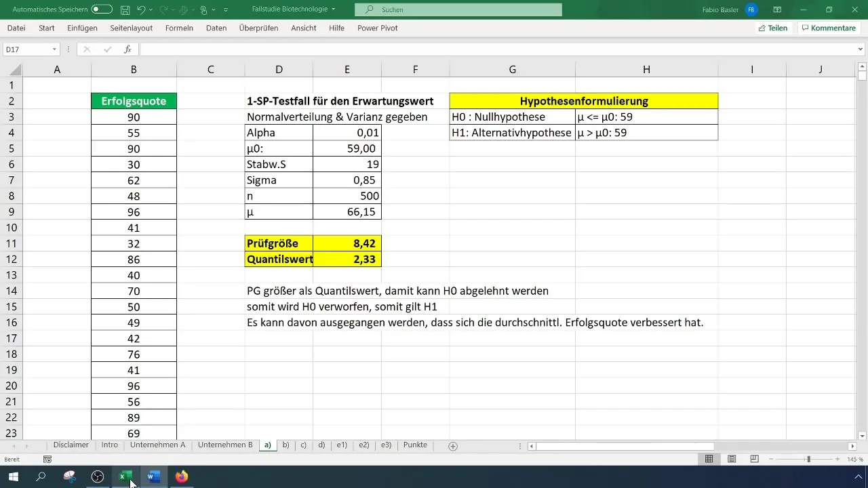Add a new sheet with plus icon

(x=453, y=446)
